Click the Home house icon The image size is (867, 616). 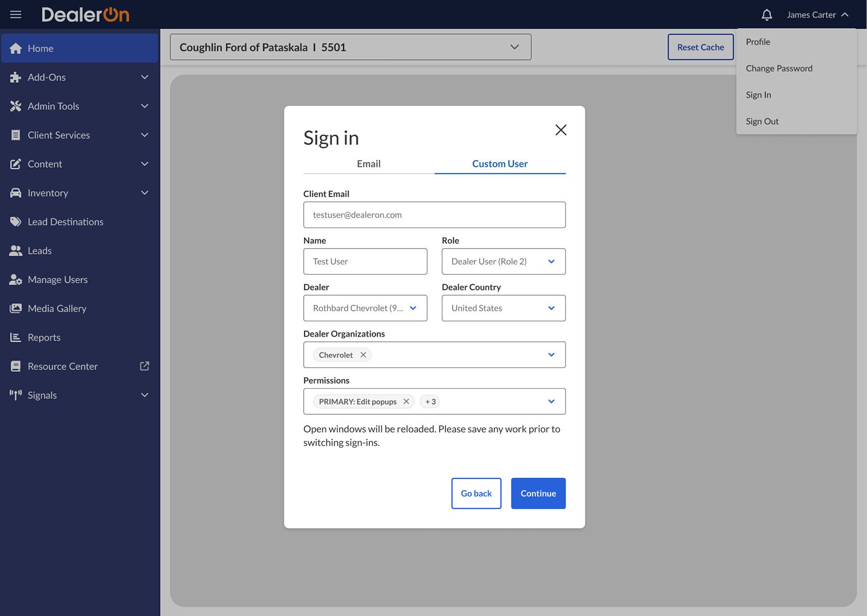point(16,48)
